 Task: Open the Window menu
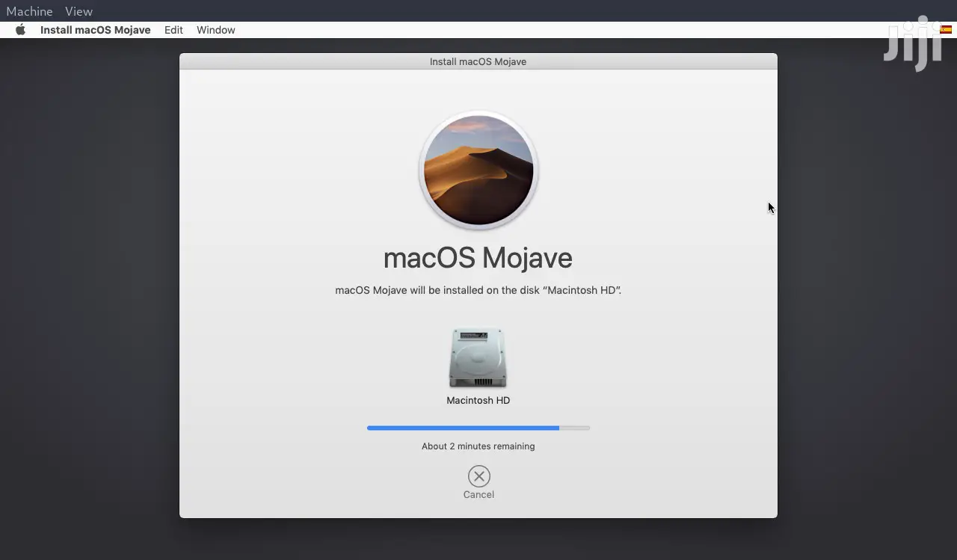coord(216,30)
